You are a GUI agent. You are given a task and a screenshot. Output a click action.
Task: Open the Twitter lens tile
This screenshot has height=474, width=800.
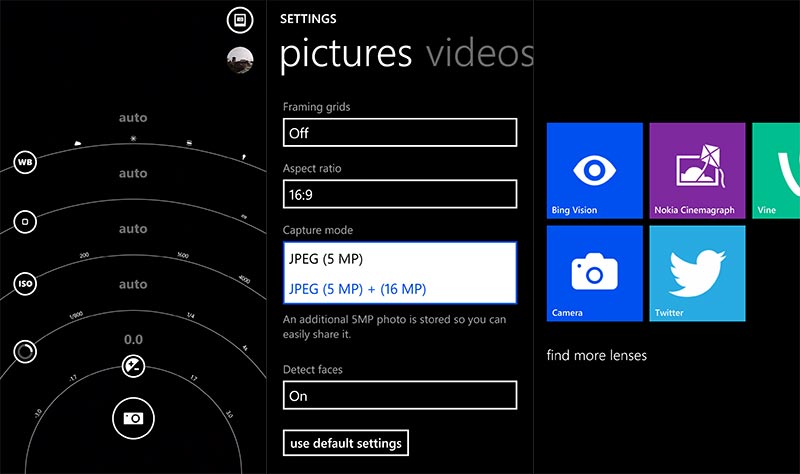697,272
